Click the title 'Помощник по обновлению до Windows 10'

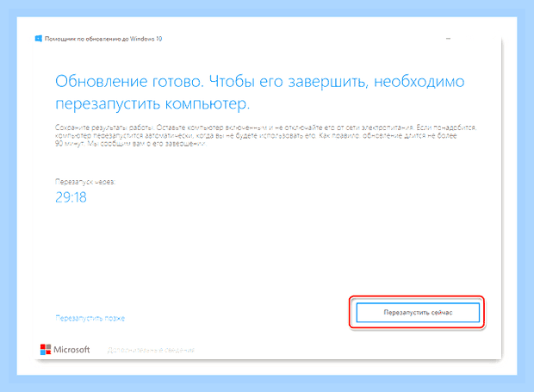(x=103, y=39)
